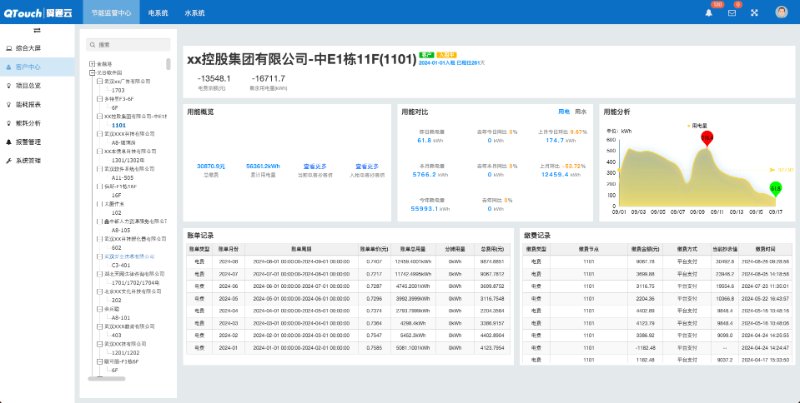Toggle fullscreen with the expand icon
Image resolution: width=800 pixels, height=403 pixels.
click(754, 12)
